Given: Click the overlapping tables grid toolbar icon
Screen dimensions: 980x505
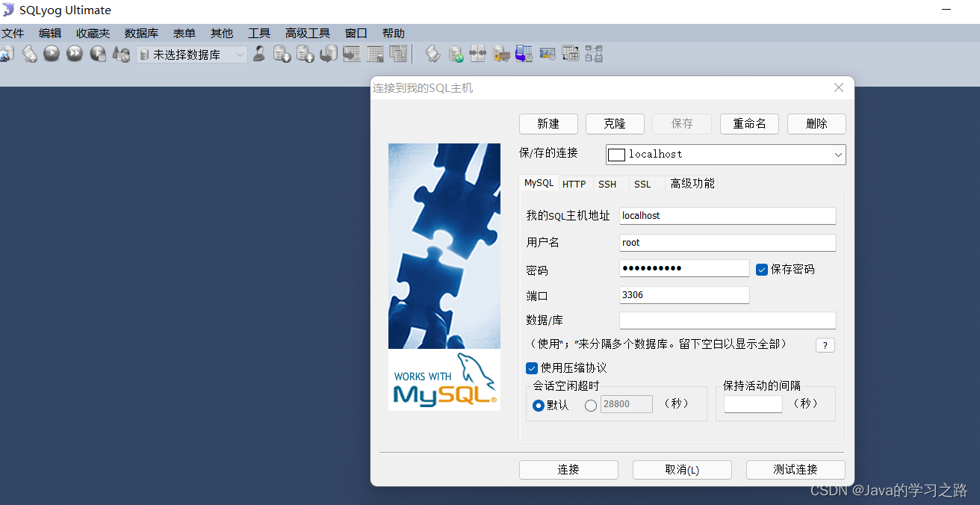Looking at the screenshot, I should coord(571,54).
